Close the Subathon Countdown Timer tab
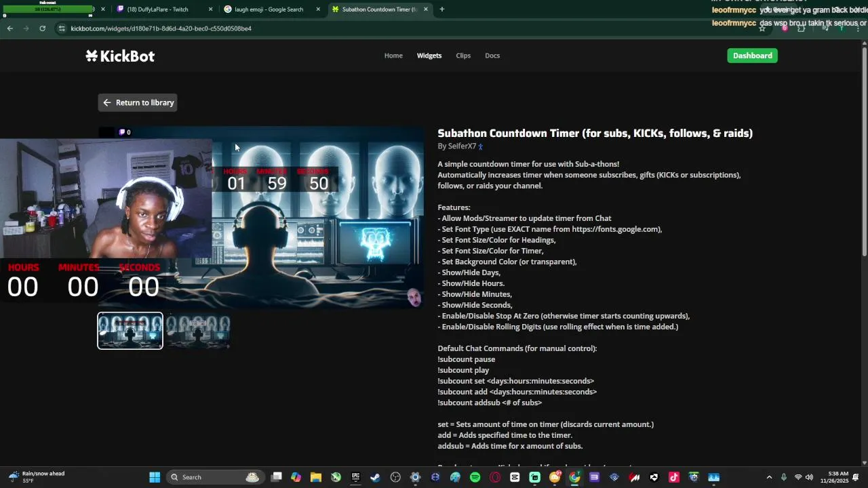This screenshot has height=488, width=868. pos(426,9)
